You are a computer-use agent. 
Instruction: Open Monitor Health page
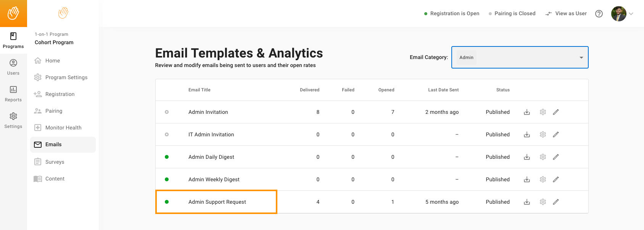(63, 128)
